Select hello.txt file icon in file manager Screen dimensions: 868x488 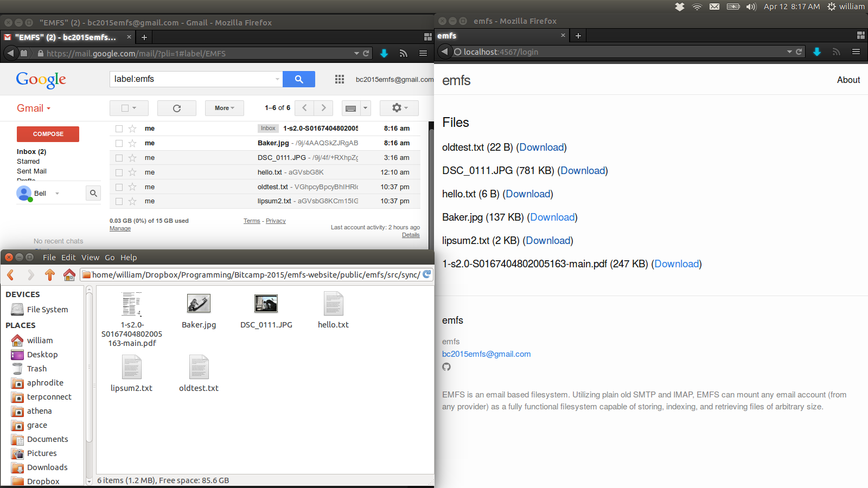pyautogui.click(x=334, y=304)
